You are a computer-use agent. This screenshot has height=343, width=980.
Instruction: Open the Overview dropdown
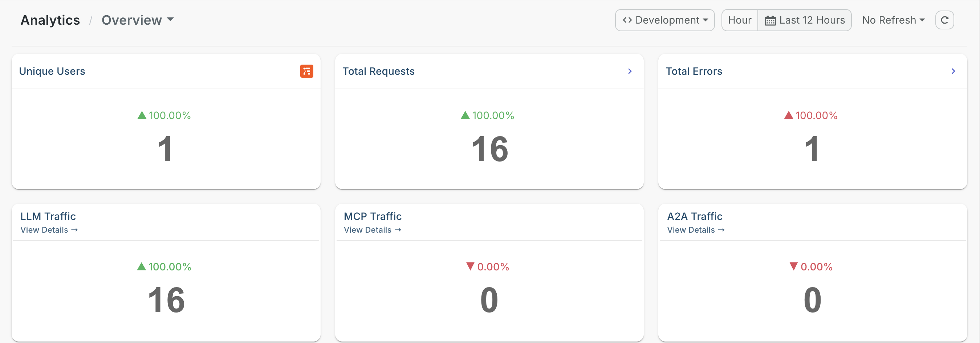pyautogui.click(x=137, y=20)
